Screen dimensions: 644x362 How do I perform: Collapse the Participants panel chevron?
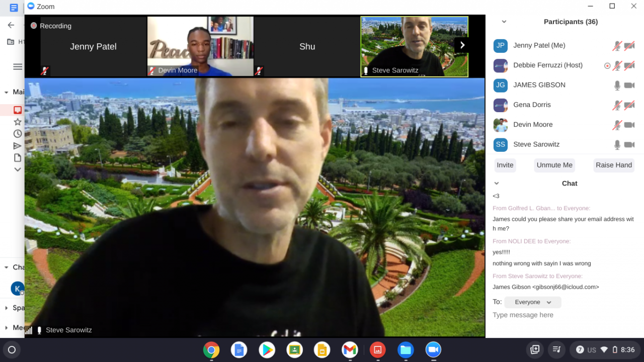(x=504, y=22)
